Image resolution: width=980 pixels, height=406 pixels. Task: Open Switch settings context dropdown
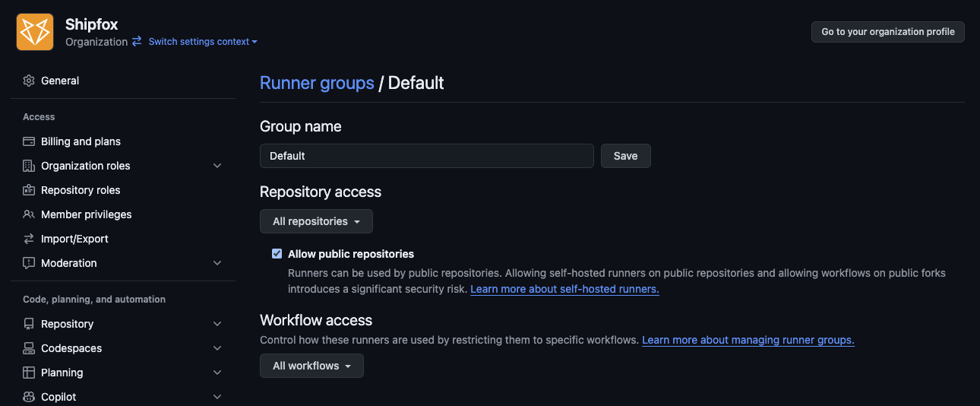pos(203,42)
